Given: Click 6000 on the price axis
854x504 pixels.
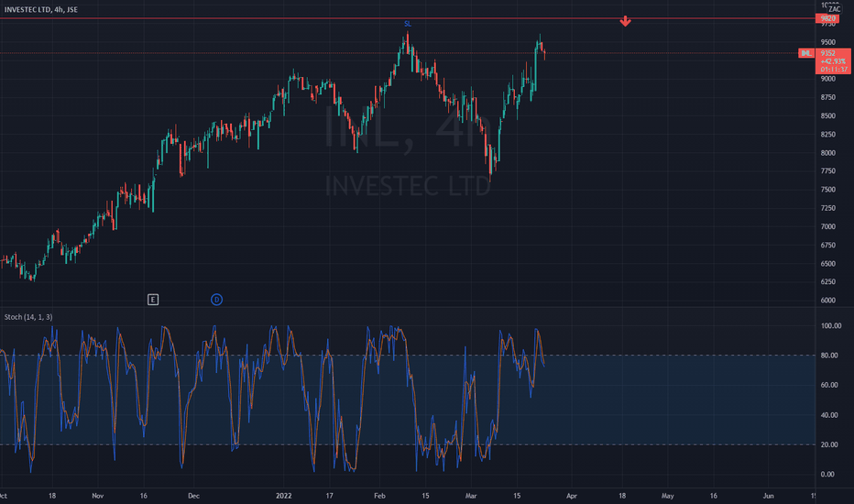Looking at the screenshot, I should pos(827,301).
